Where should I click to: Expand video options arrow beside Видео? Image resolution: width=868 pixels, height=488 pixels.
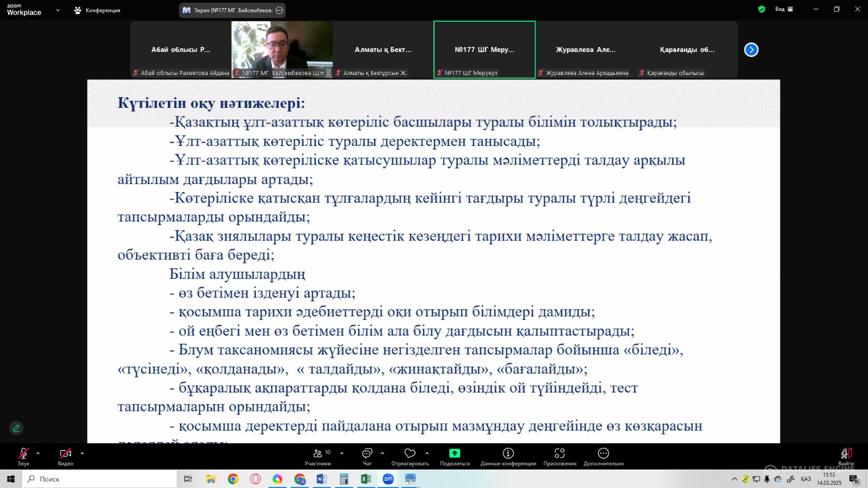82,453
